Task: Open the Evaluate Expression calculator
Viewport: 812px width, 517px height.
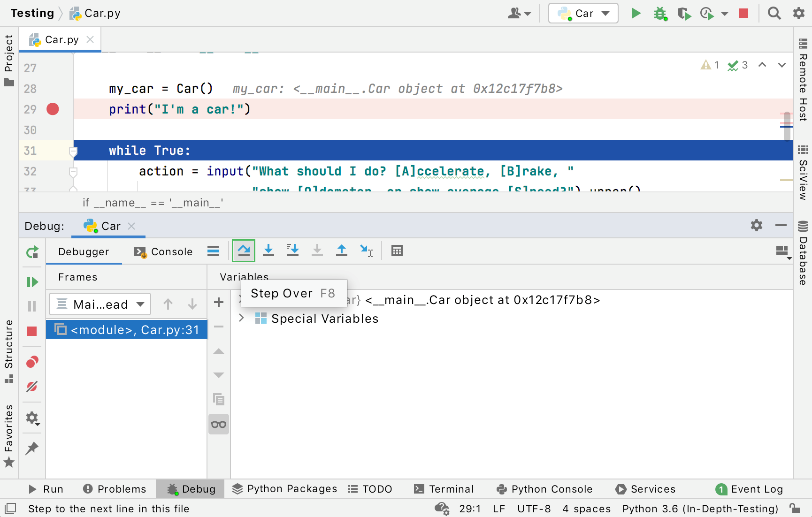Action: coord(397,251)
